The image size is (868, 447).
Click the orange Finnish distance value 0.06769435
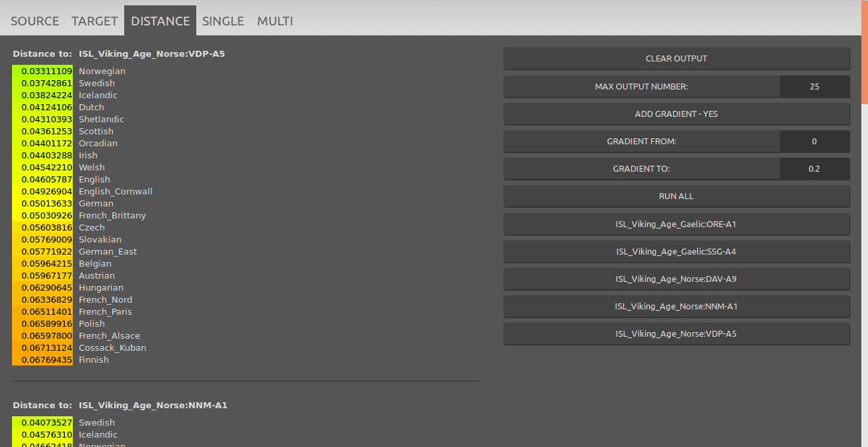(x=43, y=360)
